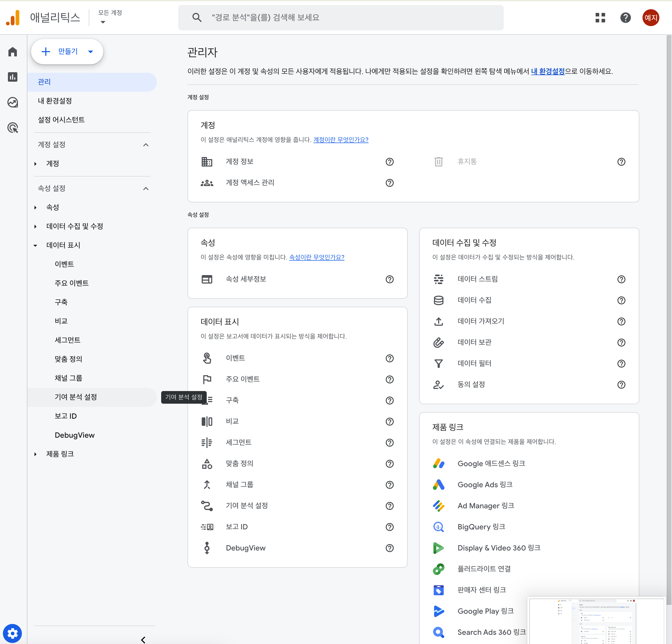This screenshot has width=672, height=644.
Task: Click the BigQuery 링크 icon
Action: 438,527
